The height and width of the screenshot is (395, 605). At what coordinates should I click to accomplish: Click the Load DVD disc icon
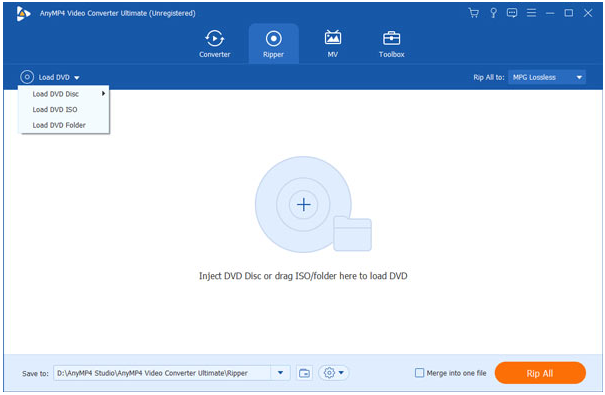(27, 77)
